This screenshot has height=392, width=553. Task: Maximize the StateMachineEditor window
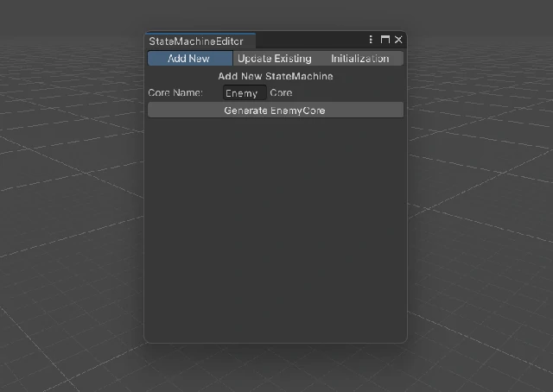385,40
